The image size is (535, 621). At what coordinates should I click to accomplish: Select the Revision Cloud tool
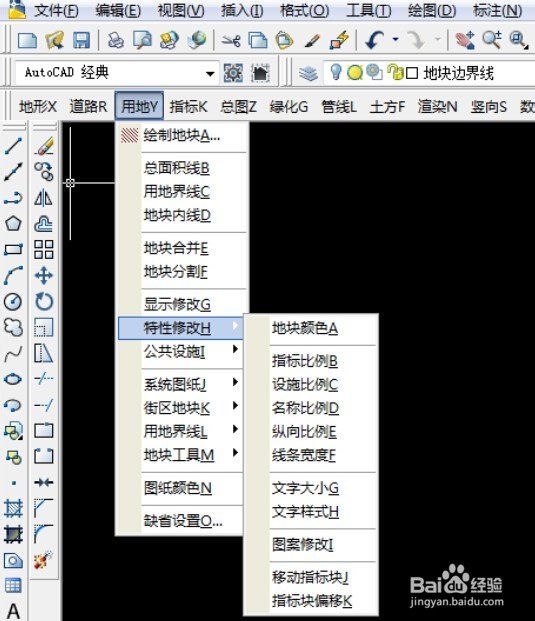click(x=13, y=328)
